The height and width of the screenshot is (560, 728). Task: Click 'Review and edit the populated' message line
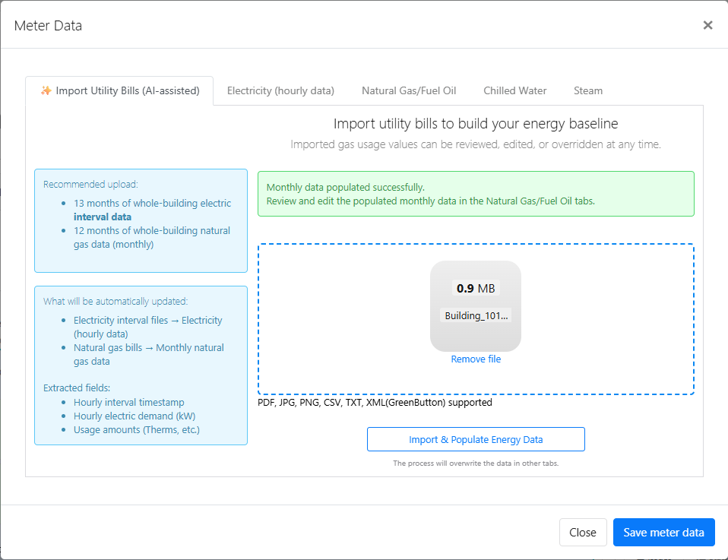click(430, 201)
